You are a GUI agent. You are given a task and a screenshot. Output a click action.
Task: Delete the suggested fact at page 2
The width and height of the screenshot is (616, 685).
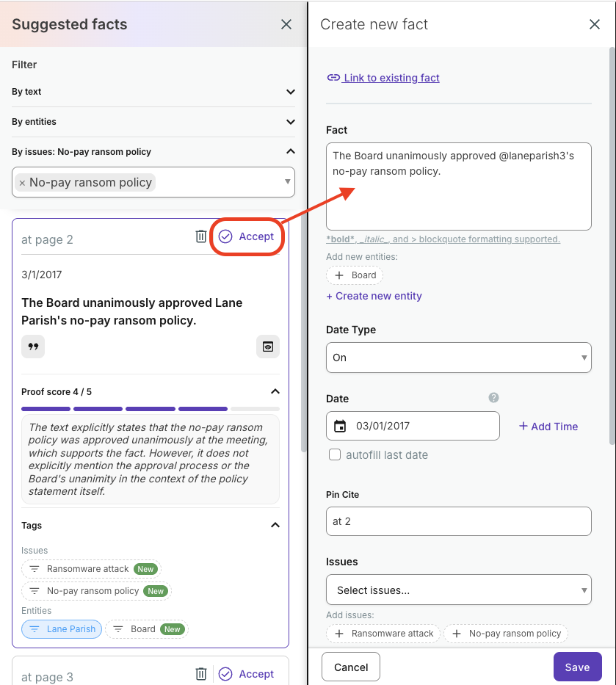click(201, 236)
